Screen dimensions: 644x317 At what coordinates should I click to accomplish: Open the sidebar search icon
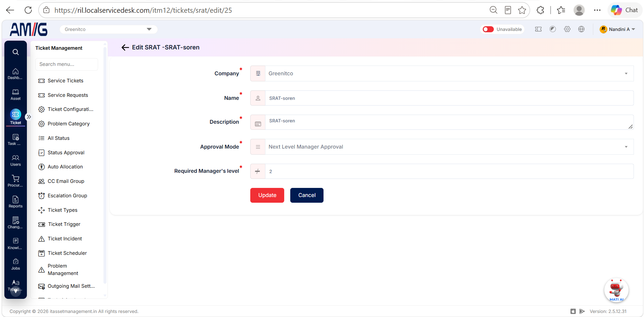(x=15, y=52)
